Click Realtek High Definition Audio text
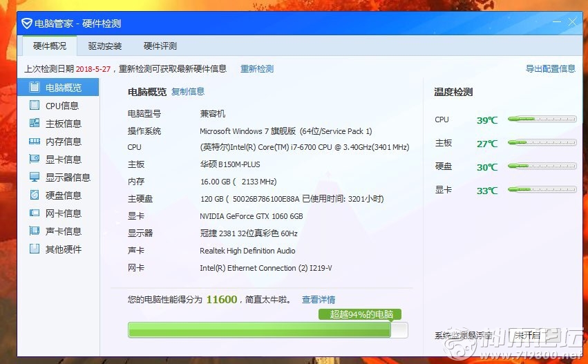The width and height of the screenshot is (588, 364). 247,251
